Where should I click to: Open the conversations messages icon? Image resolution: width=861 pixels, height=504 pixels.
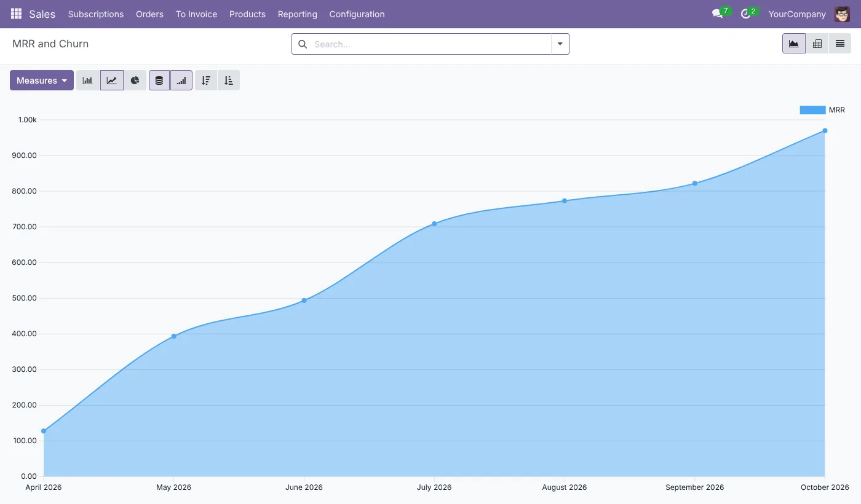coord(717,14)
